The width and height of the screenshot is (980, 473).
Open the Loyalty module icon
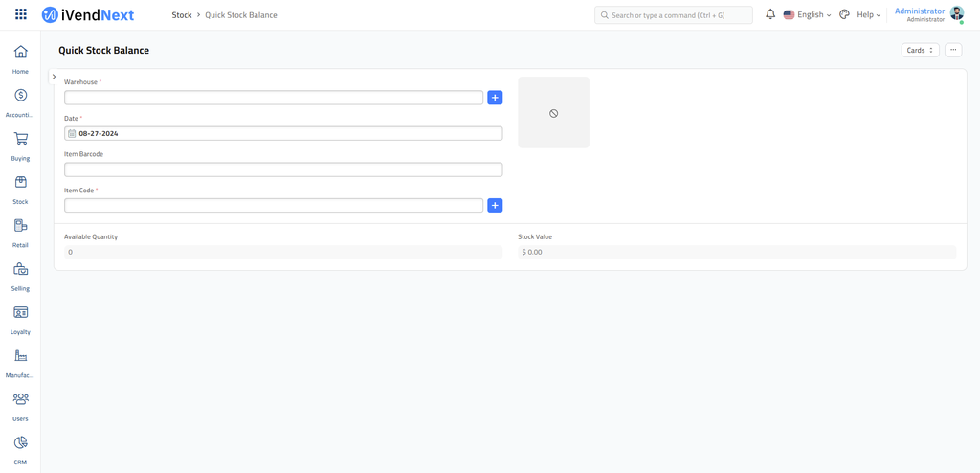[x=20, y=313]
